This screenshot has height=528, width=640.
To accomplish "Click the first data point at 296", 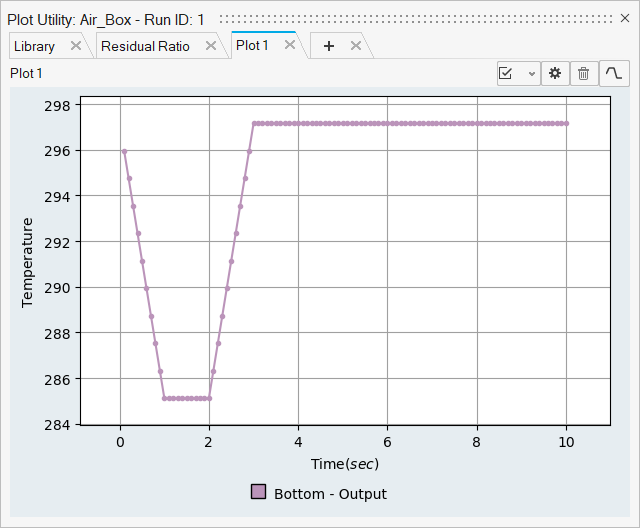I will pyautogui.click(x=124, y=151).
